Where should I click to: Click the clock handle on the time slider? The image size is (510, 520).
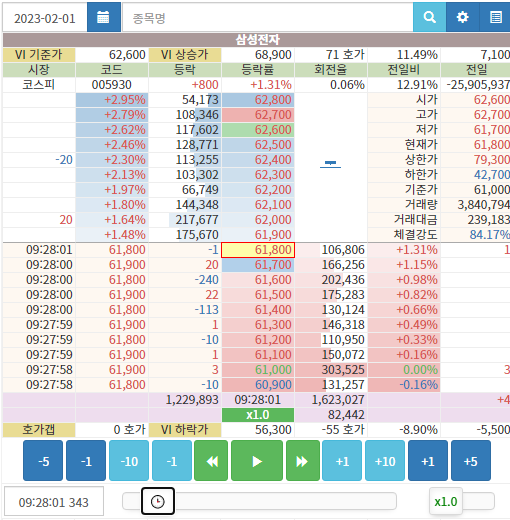[158, 501]
